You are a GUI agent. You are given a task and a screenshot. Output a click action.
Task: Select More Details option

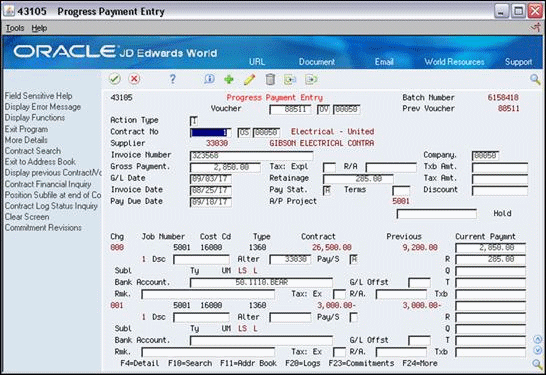pos(26,140)
